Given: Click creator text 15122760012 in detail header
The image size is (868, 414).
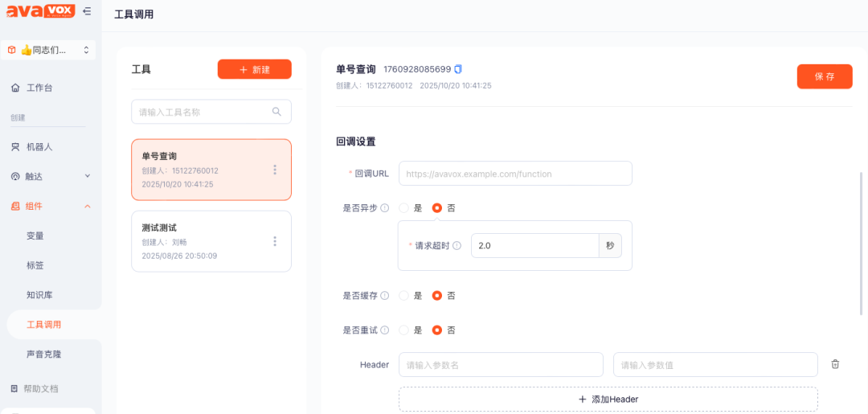Looking at the screenshot, I should click(390, 86).
